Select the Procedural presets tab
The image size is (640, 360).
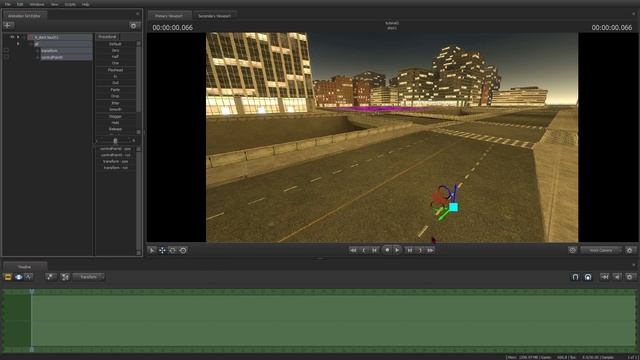pos(107,37)
